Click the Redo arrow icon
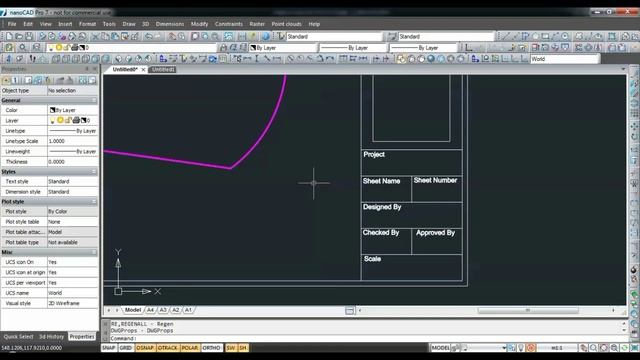Screen dimensions: 640x360 [x=158, y=37]
